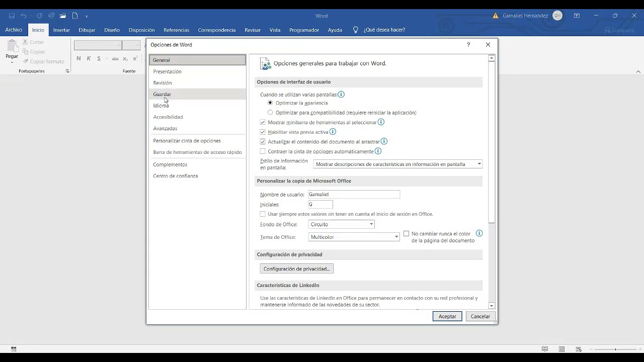Toggle strikethrough abc button
The image size is (644, 362).
click(x=115, y=58)
